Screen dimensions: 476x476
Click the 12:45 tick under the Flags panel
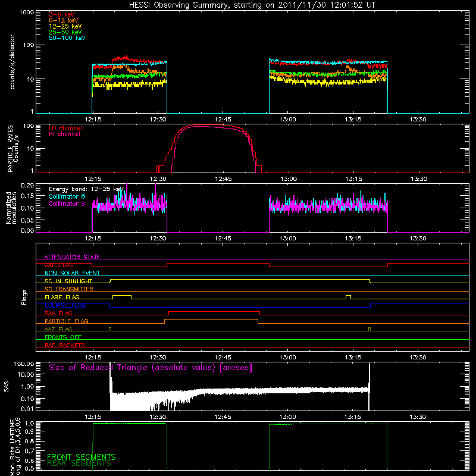223,358
